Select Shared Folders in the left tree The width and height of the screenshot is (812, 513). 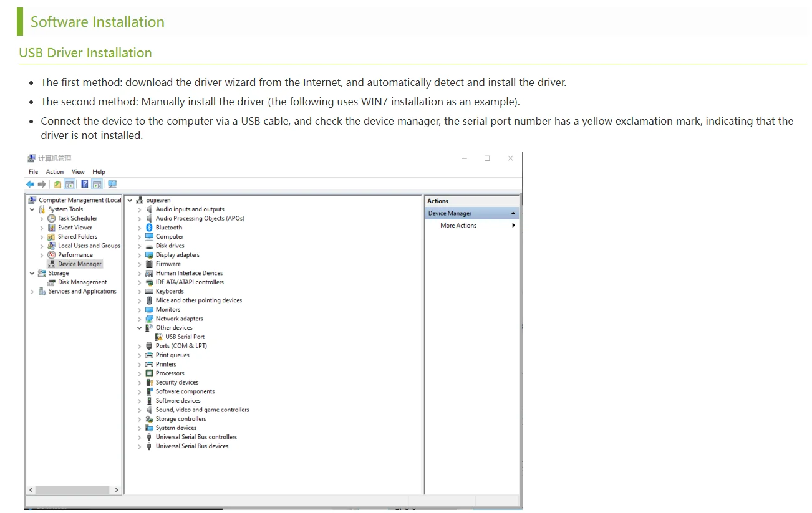(77, 237)
